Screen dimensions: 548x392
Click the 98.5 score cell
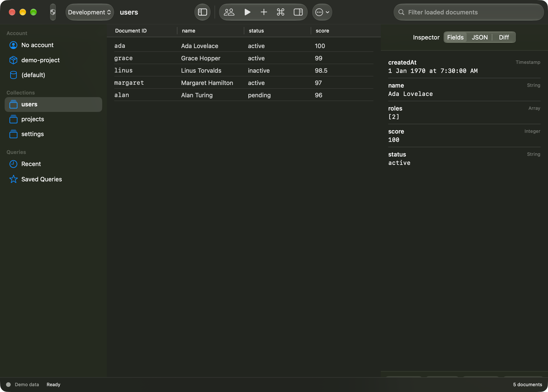tap(321, 71)
